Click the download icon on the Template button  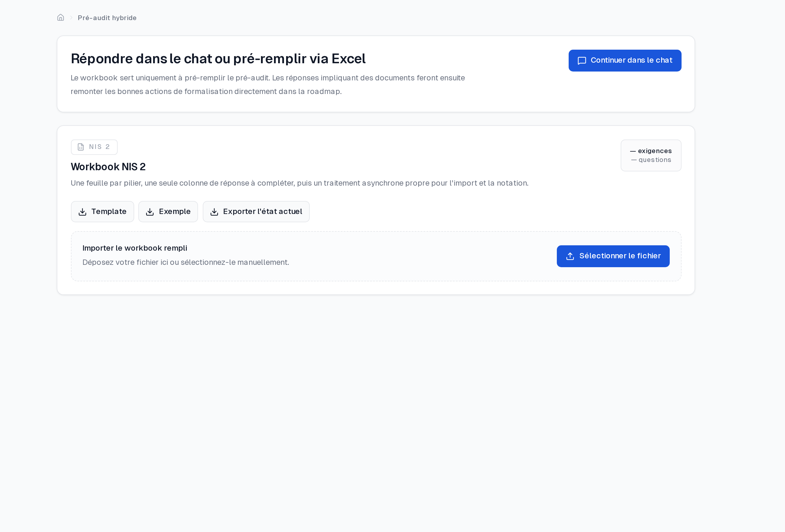pyautogui.click(x=82, y=211)
